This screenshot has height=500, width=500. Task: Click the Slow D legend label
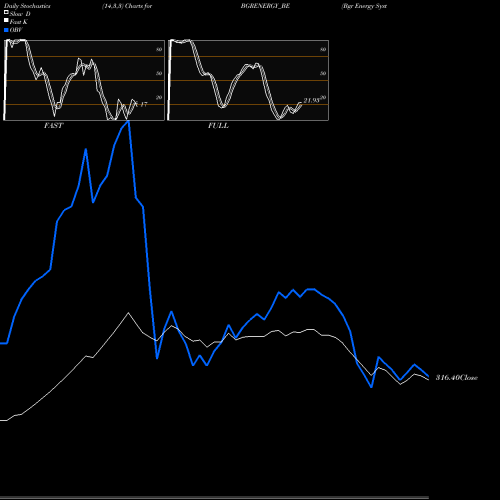20,14
